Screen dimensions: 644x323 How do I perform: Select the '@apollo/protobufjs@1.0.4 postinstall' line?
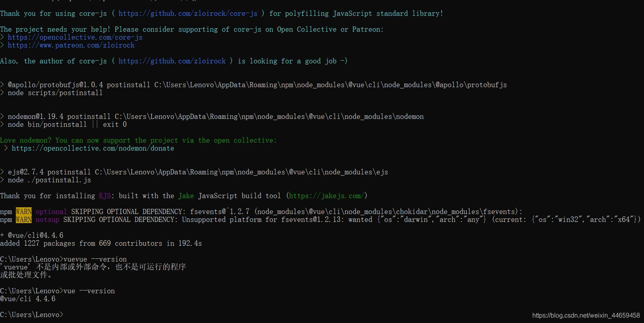pos(253,85)
